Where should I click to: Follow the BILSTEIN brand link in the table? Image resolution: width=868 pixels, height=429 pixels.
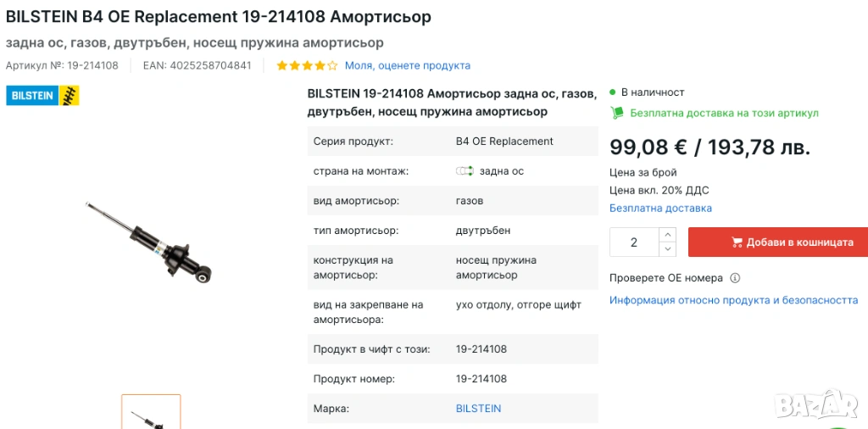[x=478, y=409]
